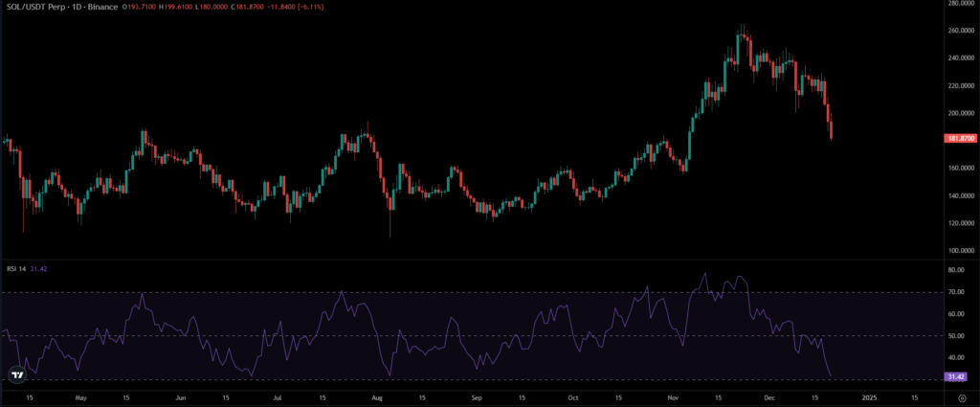Click the purple 31.42 RSI axis tag
Viewport: 980px width, 407px height.
pyautogui.click(x=957, y=377)
